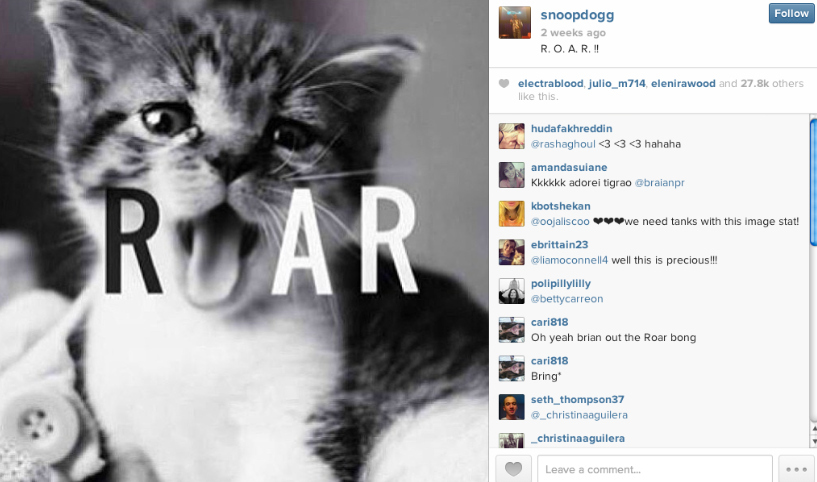Click kbotshekan's avatar thumbnail
This screenshot has height=482, width=817.
click(x=512, y=214)
